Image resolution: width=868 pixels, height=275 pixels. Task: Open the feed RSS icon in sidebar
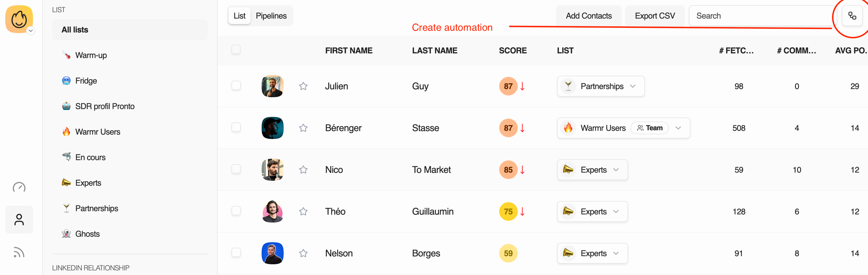point(19,252)
